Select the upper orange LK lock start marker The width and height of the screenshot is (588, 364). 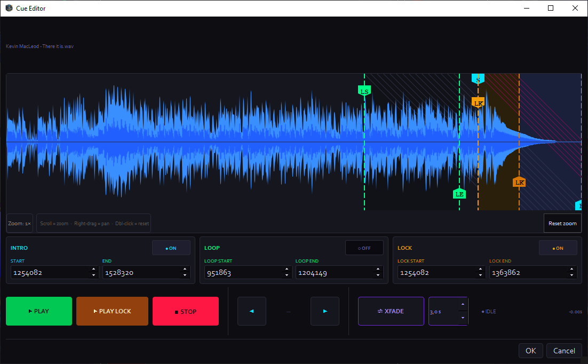click(478, 103)
